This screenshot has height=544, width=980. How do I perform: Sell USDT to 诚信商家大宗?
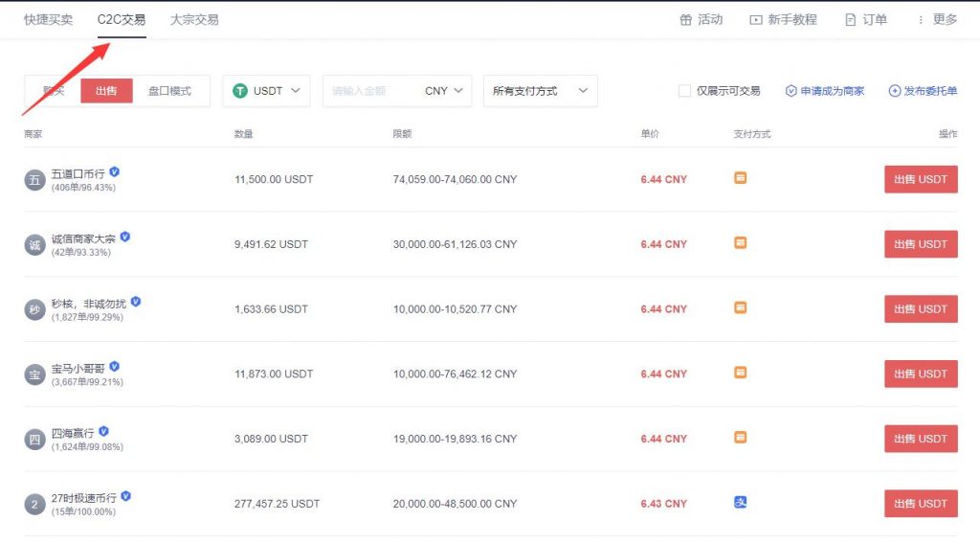pos(921,244)
